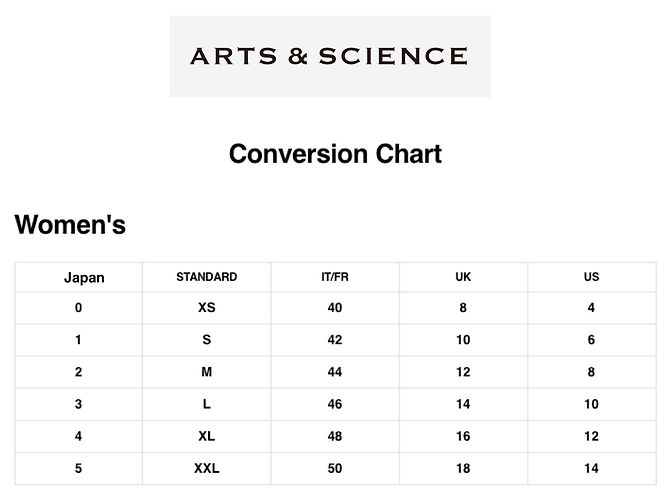
Task: Click the XS standard size cell
Action: point(207,308)
